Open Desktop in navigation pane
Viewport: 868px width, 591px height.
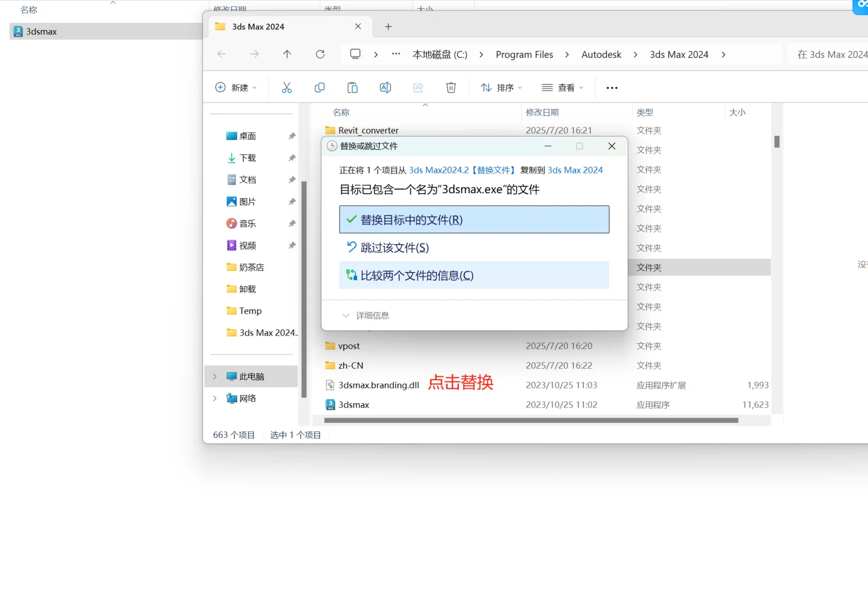pyautogui.click(x=248, y=136)
